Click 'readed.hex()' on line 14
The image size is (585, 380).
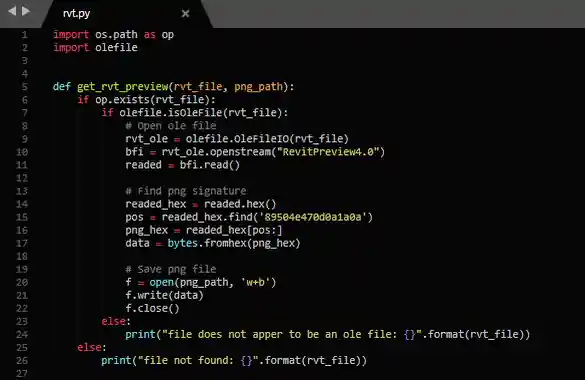(240, 204)
